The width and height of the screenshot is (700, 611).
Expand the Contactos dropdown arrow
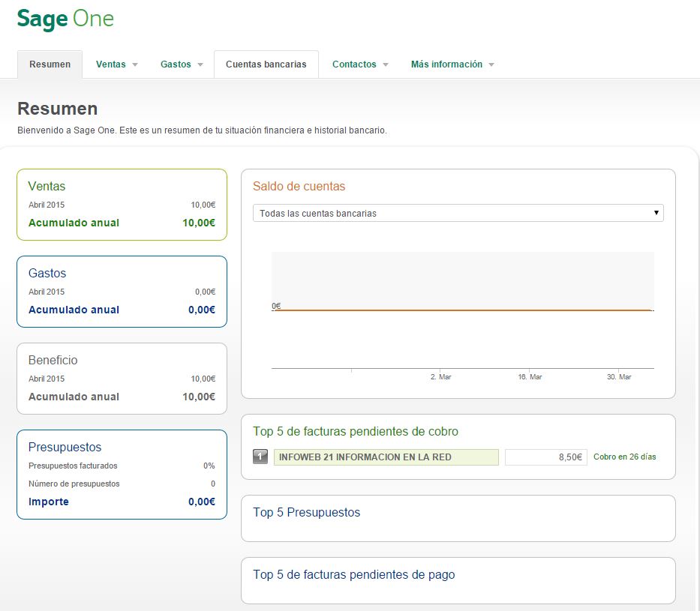coord(386,64)
